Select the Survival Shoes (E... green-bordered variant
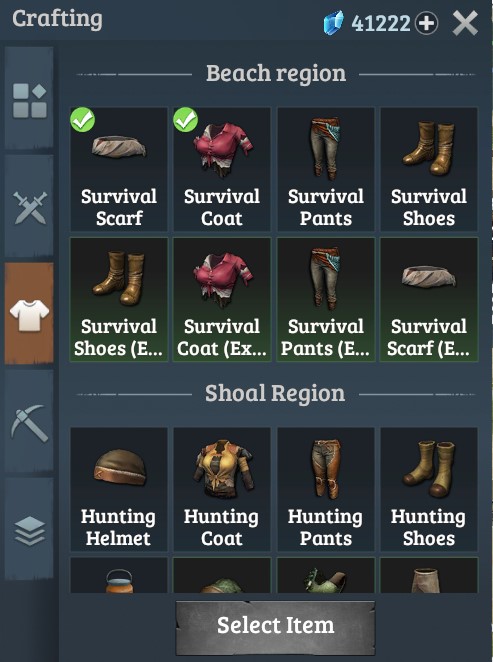493x662 pixels. [x=119, y=299]
